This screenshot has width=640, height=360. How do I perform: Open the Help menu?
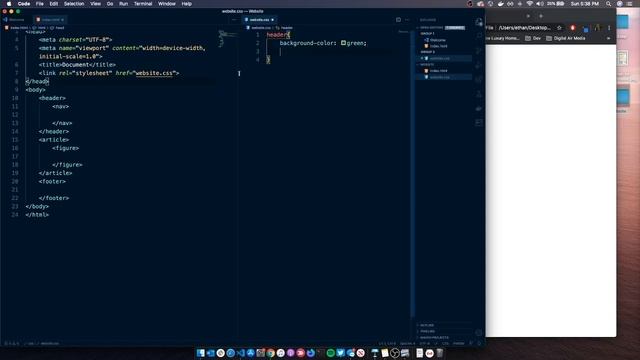187,4
